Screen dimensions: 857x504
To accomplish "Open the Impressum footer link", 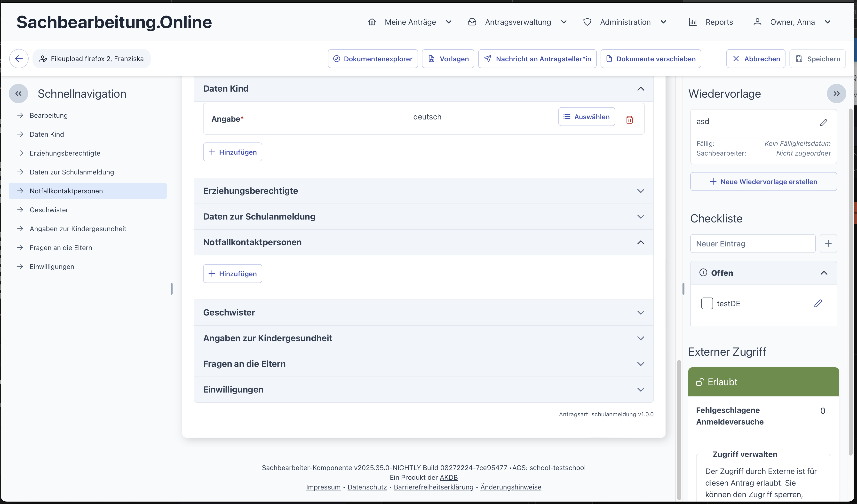I will tap(323, 487).
